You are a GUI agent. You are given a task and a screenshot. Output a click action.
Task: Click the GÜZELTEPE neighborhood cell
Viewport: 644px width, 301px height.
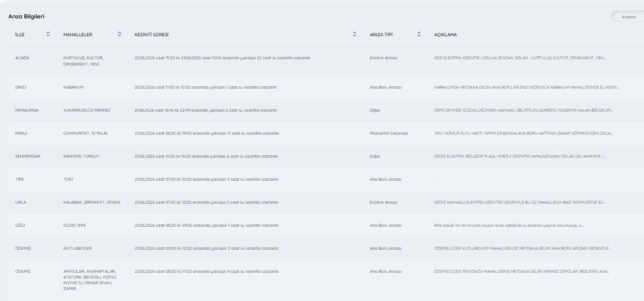tap(75, 225)
